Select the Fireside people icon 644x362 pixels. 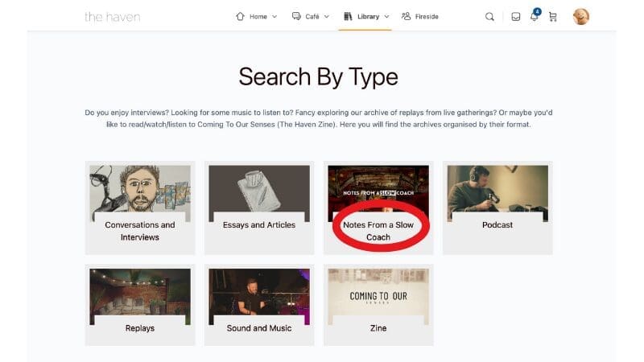[407, 16]
